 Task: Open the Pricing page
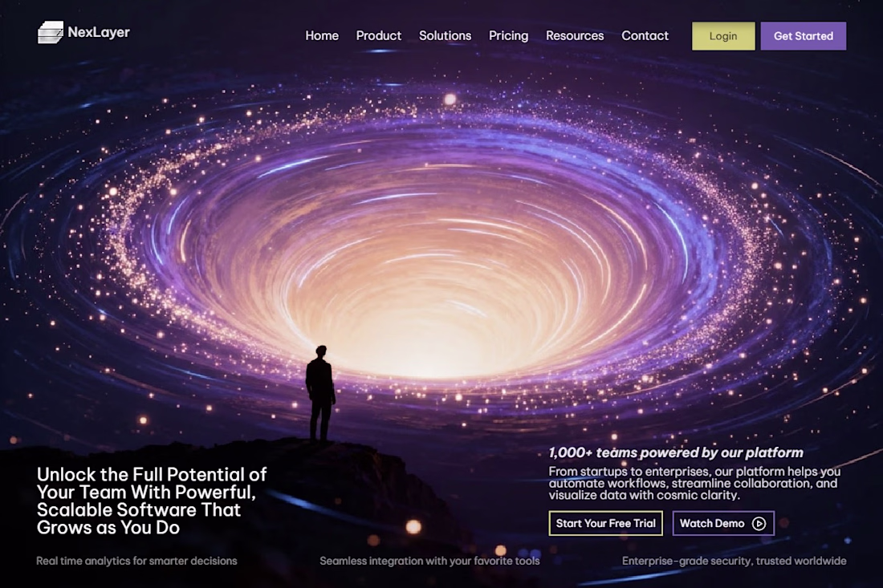pyautogui.click(x=508, y=36)
